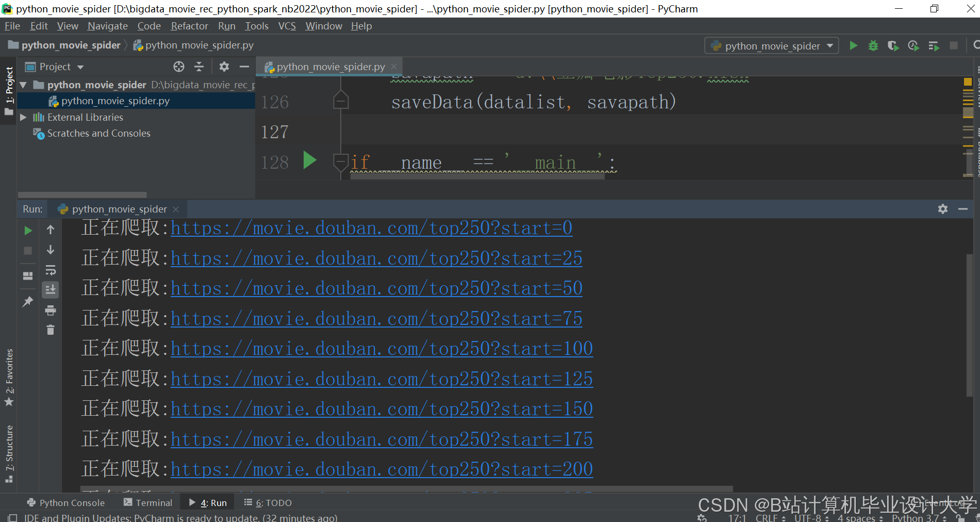The width and height of the screenshot is (980, 522).
Task: Start debugging with the bug icon
Action: click(873, 46)
